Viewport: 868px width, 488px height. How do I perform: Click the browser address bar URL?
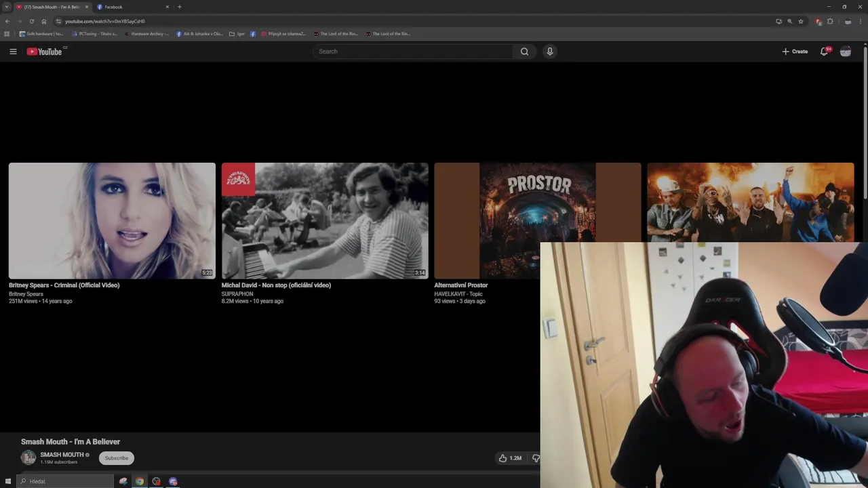tap(105, 21)
